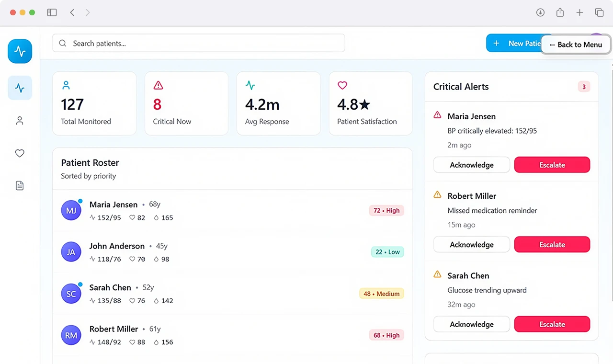Click the Back to Menu button
This screenshot has height=364, width=613.
[x=575, y=45]
